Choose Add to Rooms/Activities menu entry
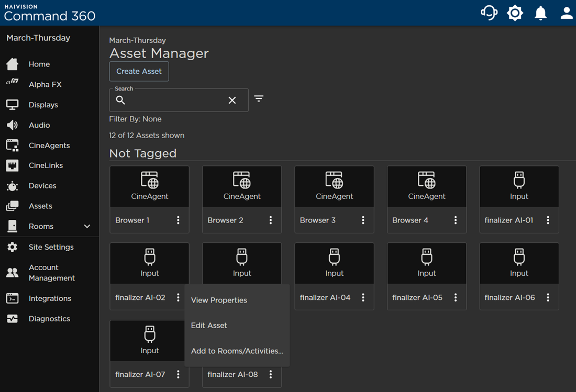This screenshot has height=392, width=576. click(237, 351)
